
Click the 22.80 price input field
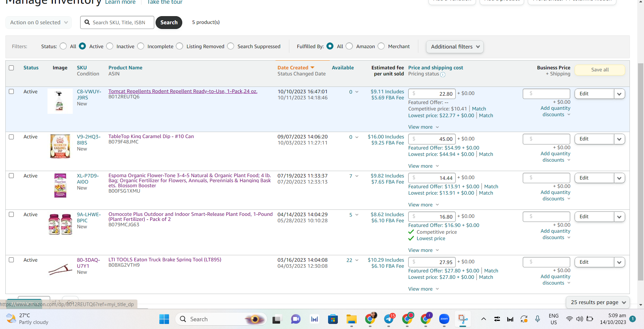pyautogui.click(x=432, y=94)
